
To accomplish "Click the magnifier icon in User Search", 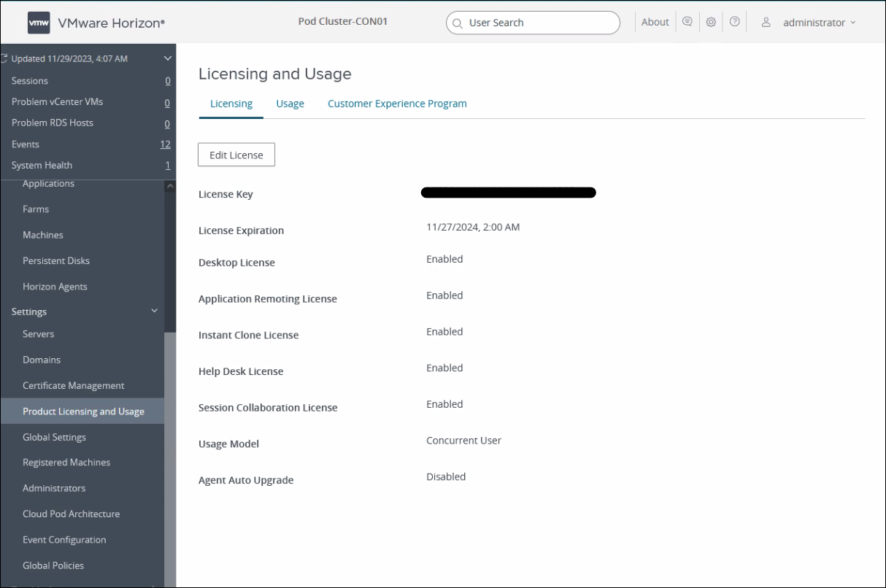I will tap(457, 23).
